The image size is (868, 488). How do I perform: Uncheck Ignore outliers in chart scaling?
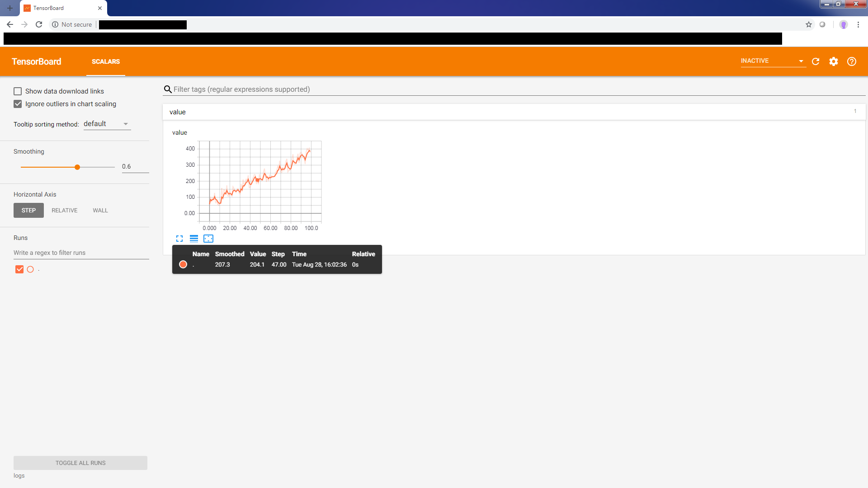click(x=18, y=104)
